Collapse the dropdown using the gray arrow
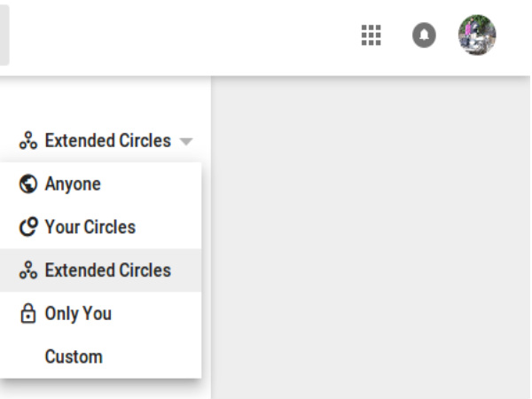The height and width of the screenshot is (399, 532). coord(185,141)
